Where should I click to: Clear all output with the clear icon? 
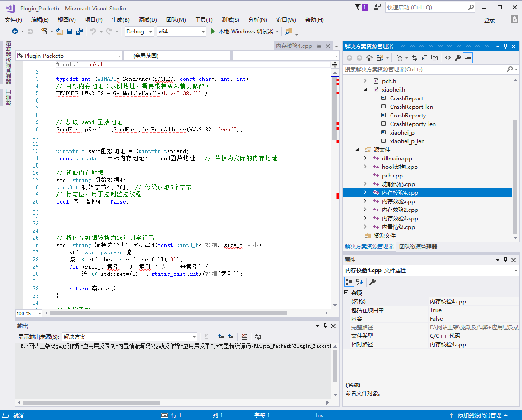pyautogui.click(x=244, y=337)
